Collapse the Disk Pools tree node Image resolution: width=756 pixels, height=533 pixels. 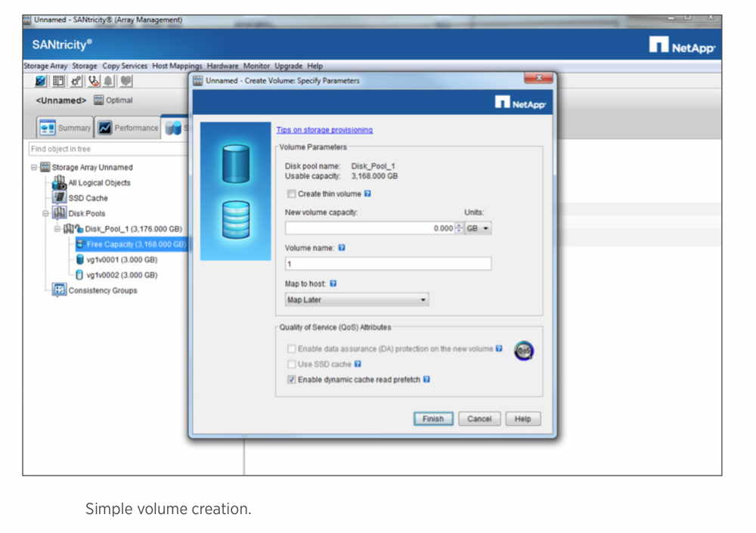[x=45, y=213]
